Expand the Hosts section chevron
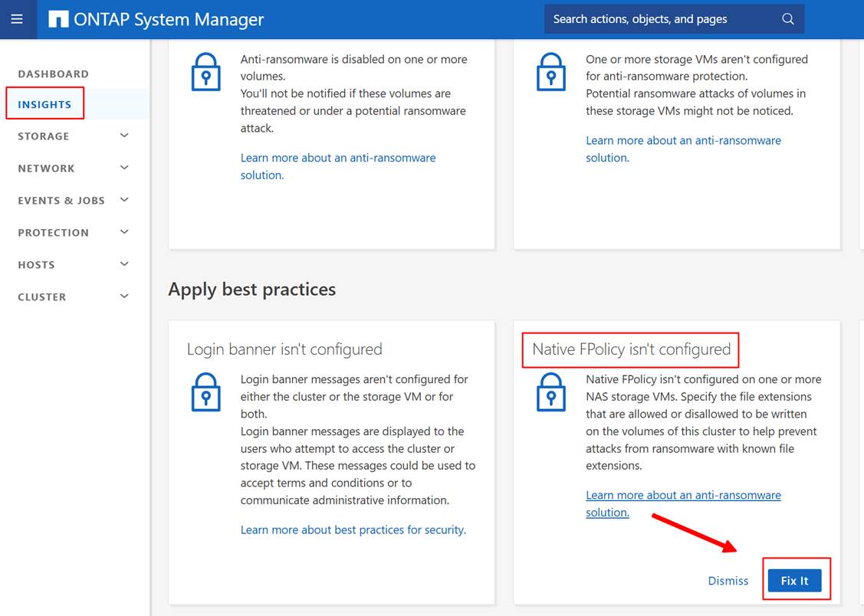864x616 pixels. [124, 264]
